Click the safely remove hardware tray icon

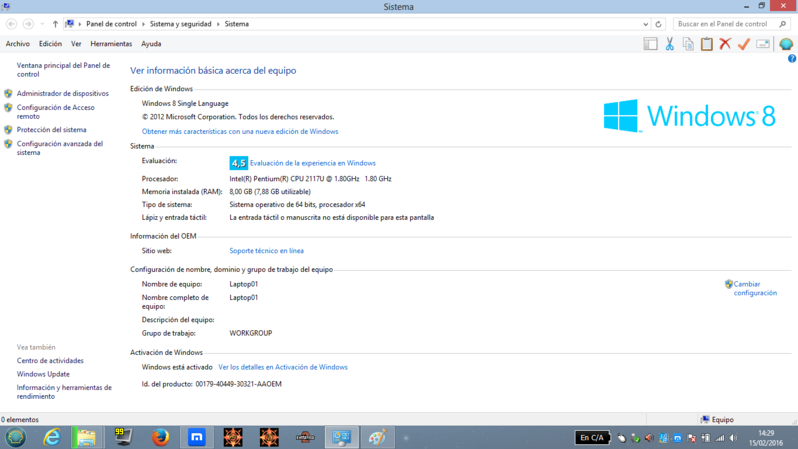coord(636,438)
